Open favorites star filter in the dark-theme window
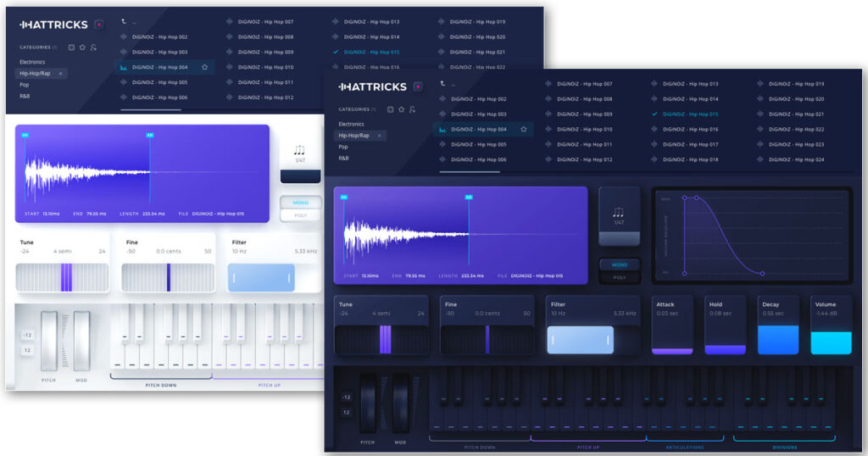The height and width of the screenshot is (456, 868). coord(401,109)
